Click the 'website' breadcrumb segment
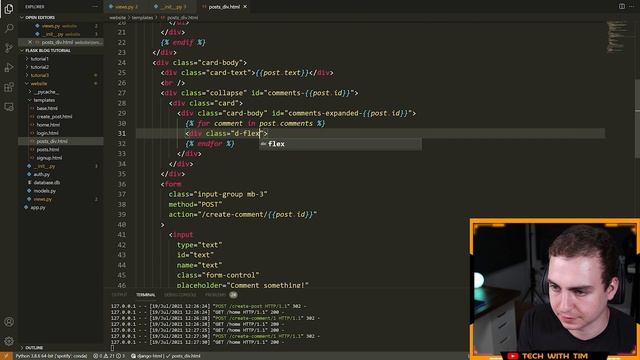The image size is (640, 360). [117, 18]
